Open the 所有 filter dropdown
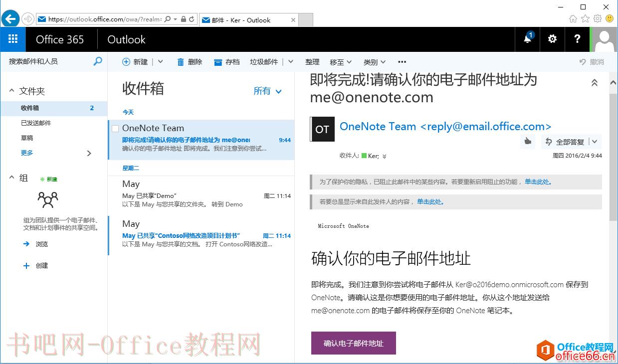Viewport: 618px width, 364px height. (268, 91)
